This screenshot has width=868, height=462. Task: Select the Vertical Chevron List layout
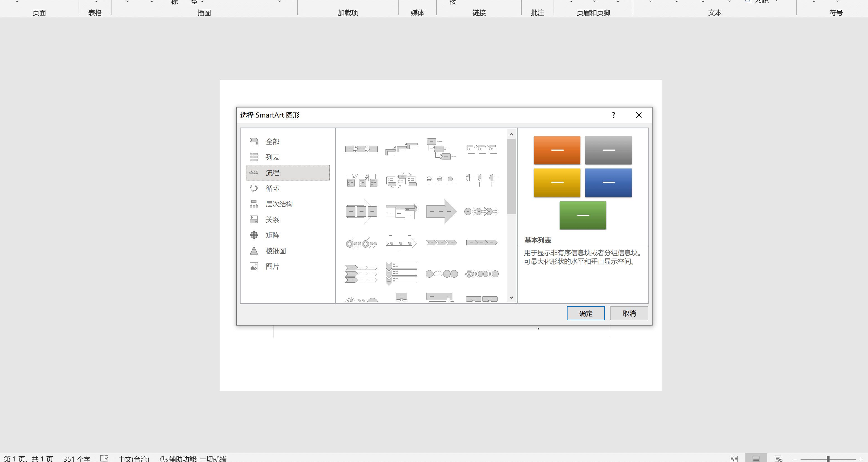(x=401, y=274)
